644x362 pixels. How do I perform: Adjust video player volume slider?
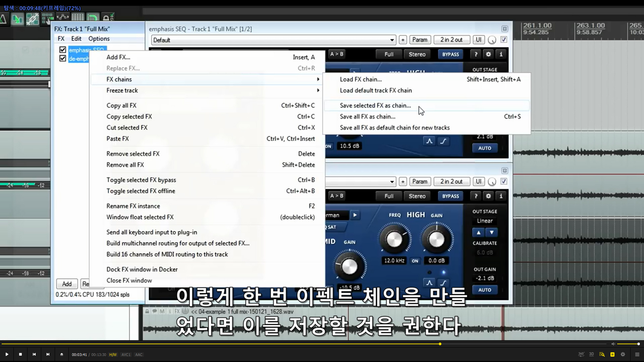point(628,344)
